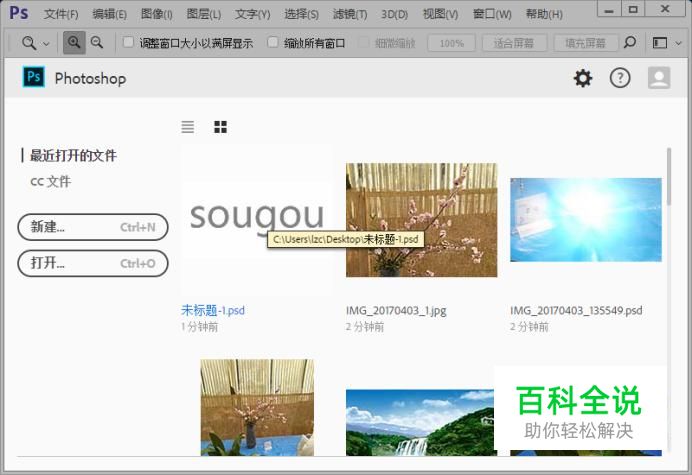Select the zoom in magnifier mode
This screenshot has height=475, width=692.
click(x=74, y=43)
